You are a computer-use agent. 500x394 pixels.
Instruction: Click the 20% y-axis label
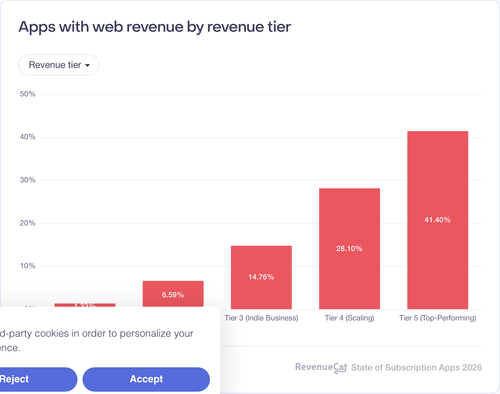pyautogui.click(x=27, y=223)
